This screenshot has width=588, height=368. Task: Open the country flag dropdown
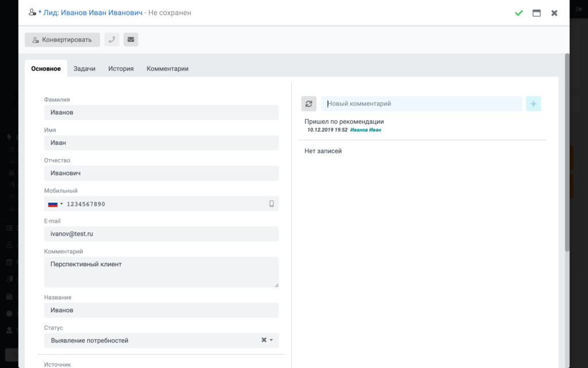[55, 204]
